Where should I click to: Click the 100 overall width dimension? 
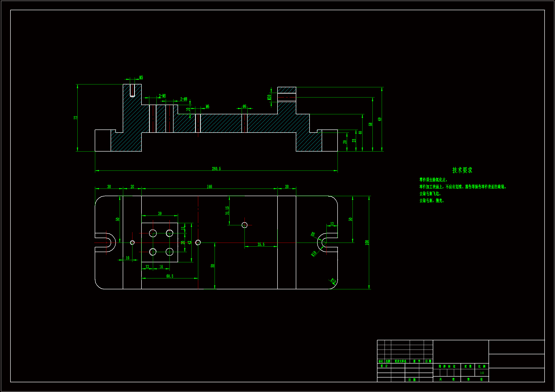(x=367, y=242)
